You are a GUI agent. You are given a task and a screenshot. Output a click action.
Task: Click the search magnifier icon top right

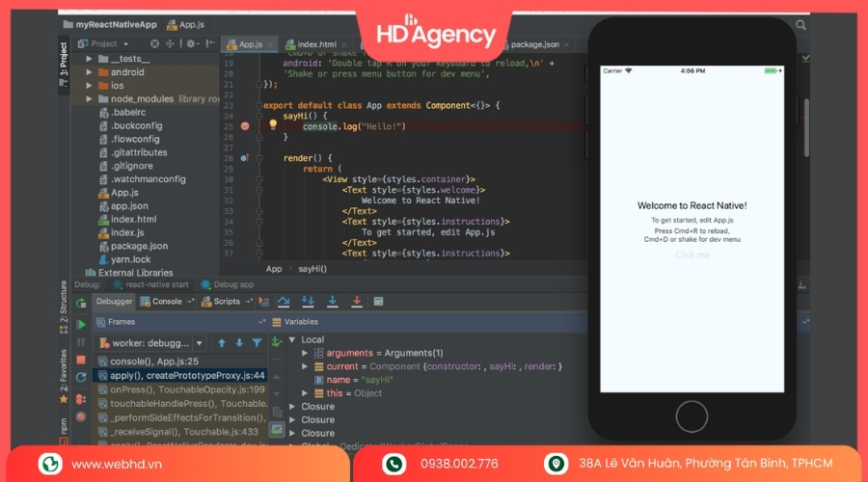[801, 25]
